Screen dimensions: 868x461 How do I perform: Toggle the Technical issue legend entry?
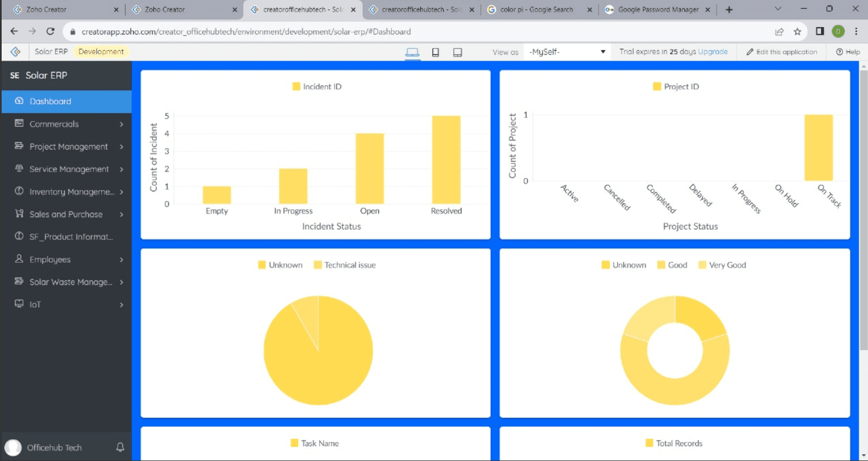tap(345, 265)
